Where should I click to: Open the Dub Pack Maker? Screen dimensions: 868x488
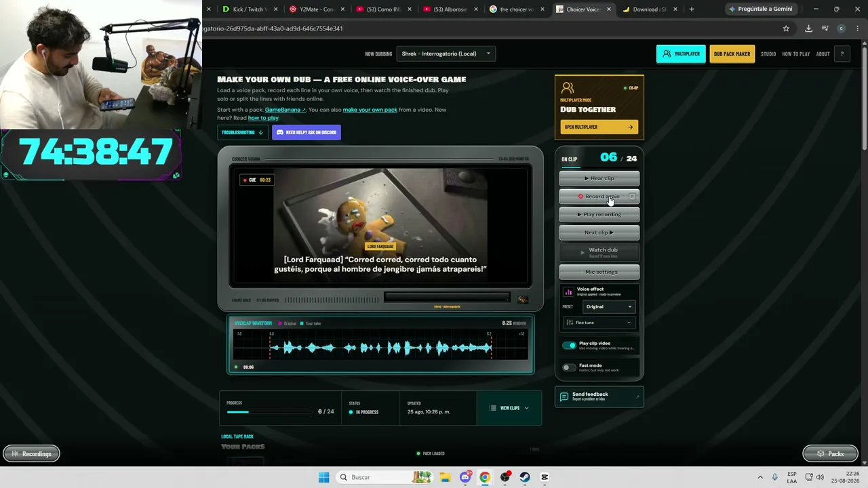pos(732,54)
